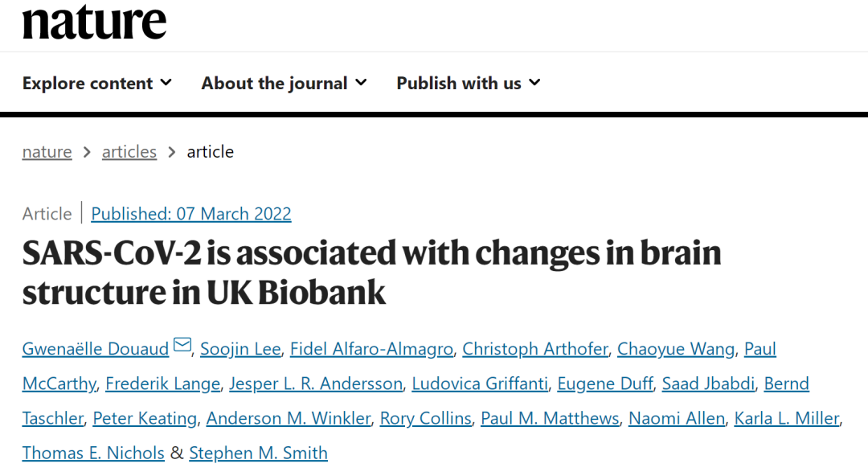Viewport: 868px width, 476px height.
Task: Click author Christoph Arthofer
Action: tap(535, 349)
